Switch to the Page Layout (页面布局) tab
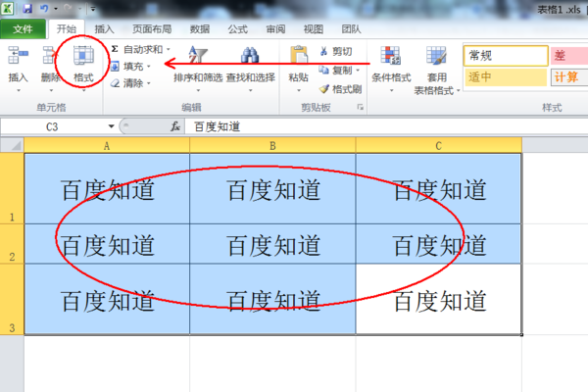 pos(152,28)
